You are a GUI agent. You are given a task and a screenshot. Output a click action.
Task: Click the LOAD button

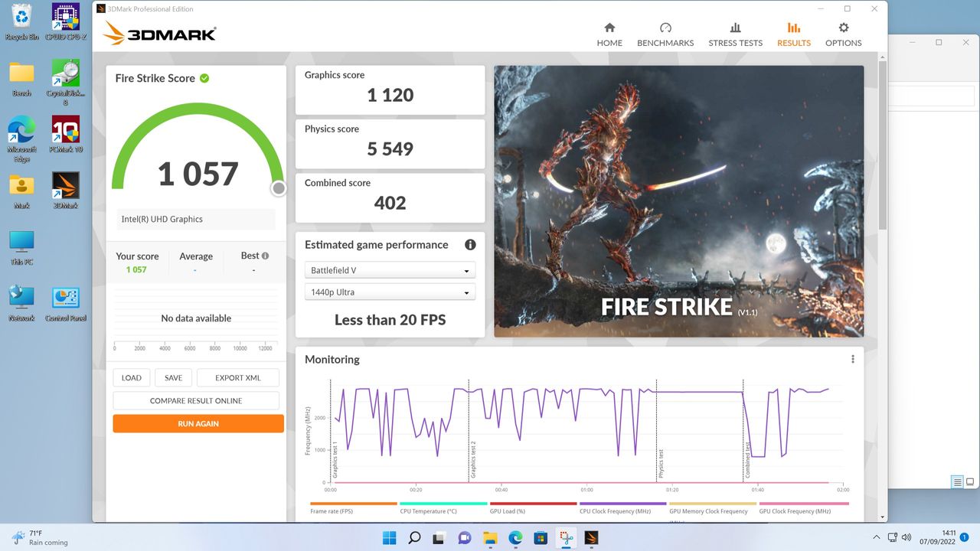point(132,377)
